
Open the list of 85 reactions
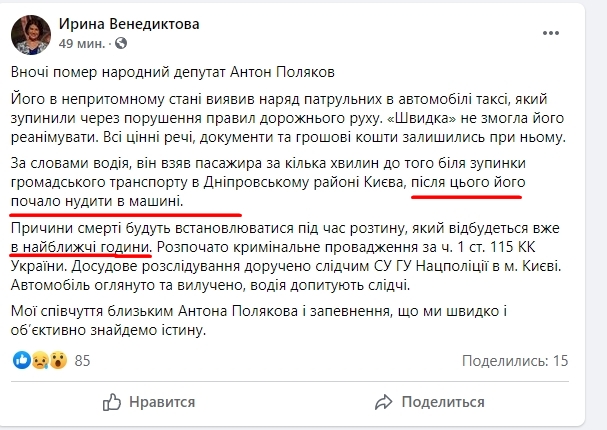coord(82,359)
